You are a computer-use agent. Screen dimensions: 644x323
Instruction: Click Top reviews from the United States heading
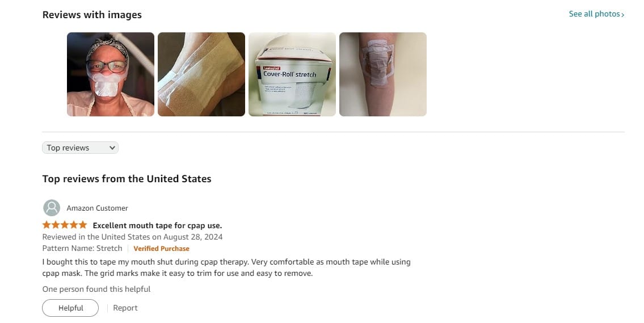point(127,179)
